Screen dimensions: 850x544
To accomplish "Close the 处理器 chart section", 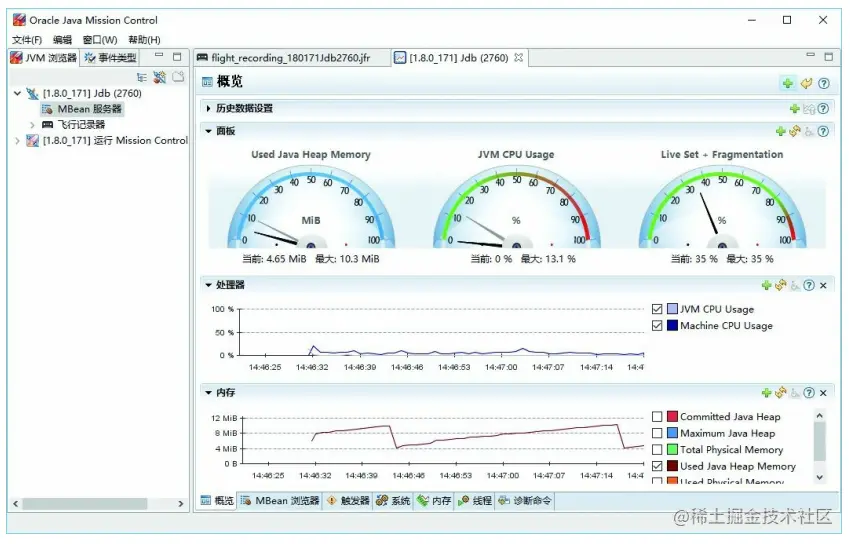I will [823, 286].
